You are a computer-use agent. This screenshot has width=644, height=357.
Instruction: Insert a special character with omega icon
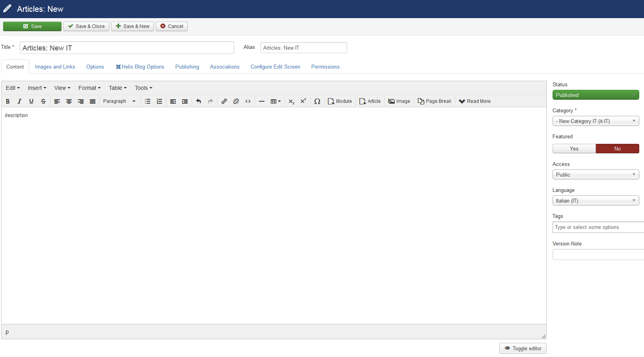click(x=317, y=101)
